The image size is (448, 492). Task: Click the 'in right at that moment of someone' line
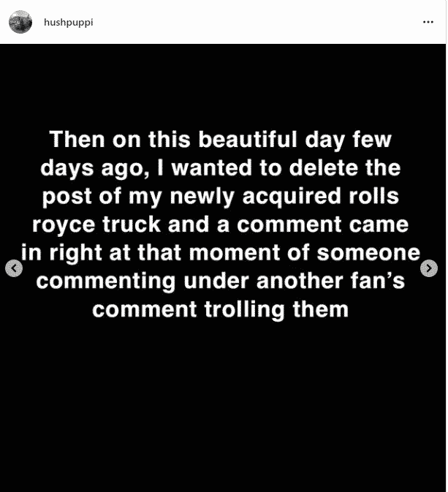(221, 253)
